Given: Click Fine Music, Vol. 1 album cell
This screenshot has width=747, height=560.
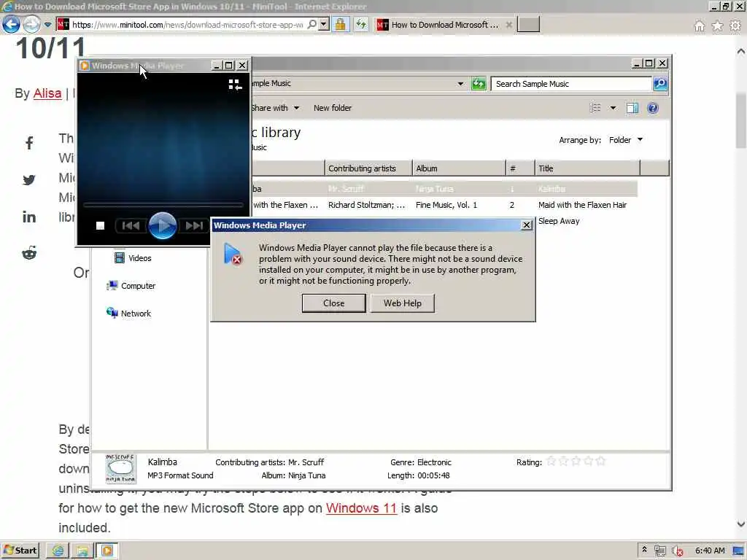Looking at the screenshot, I should point(446,205).
